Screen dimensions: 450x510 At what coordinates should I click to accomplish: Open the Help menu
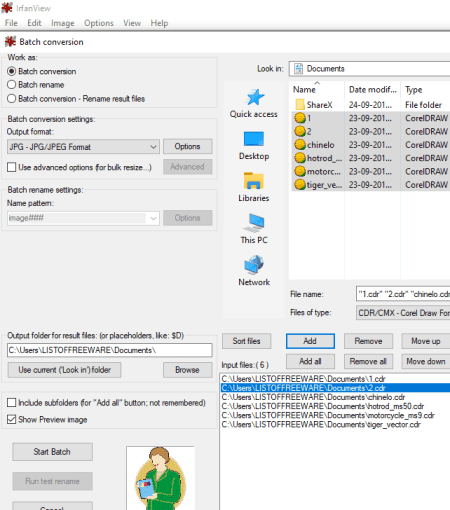pyautogui.click(x=159, y=23)
